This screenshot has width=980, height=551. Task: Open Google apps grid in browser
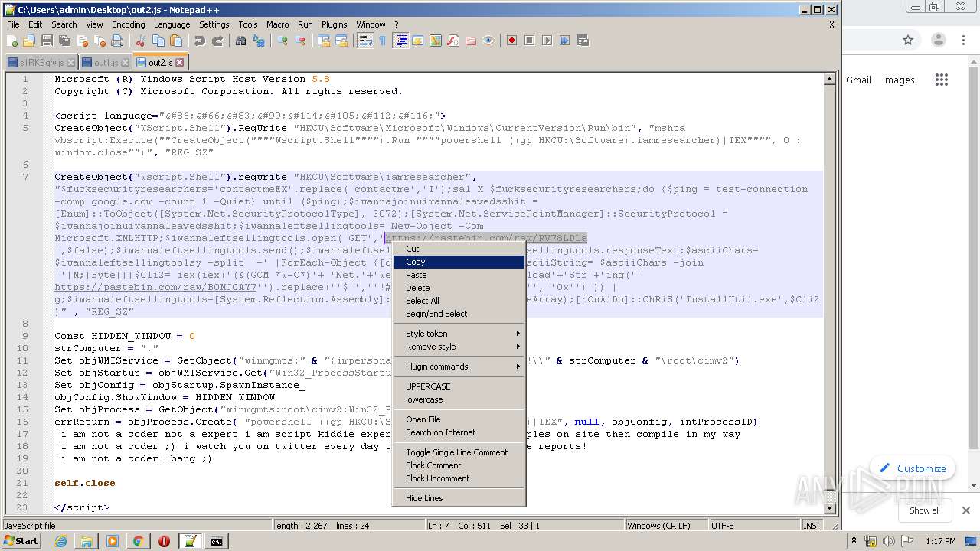point(942,80)
